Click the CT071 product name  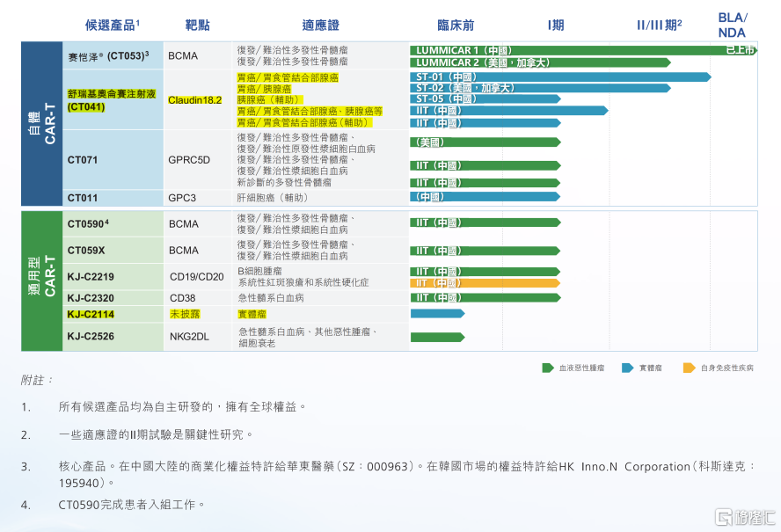[83, 160]
